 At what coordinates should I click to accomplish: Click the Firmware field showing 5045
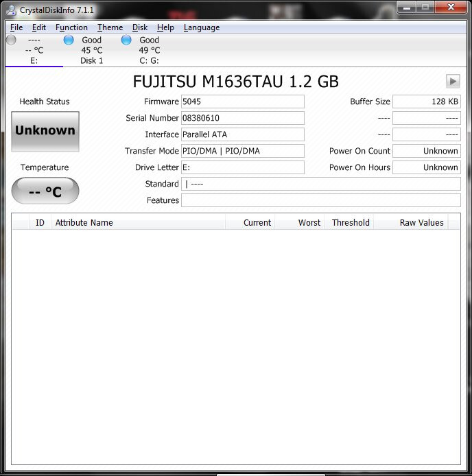point(243,102)
